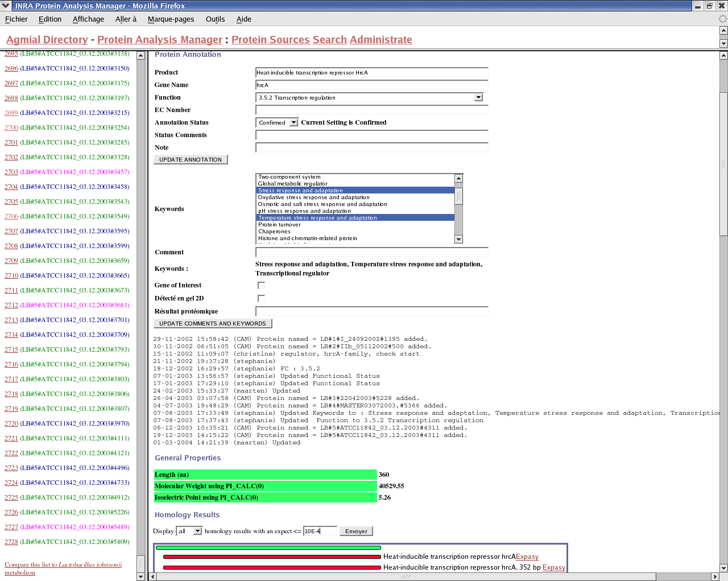728x581 pixels.
Task: Open the Marque-pages menu
Action: point(171,19)
